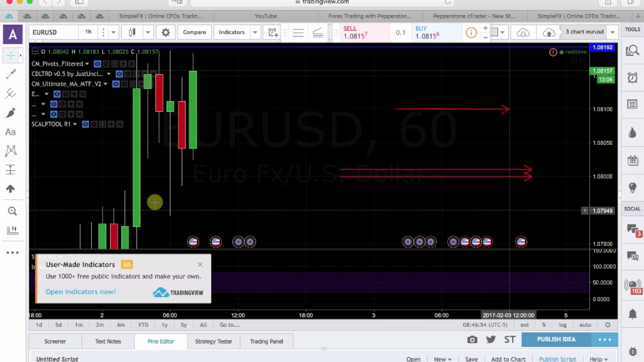Select the brush drawing tool
Screen dimensions: 644x362
tap(10, 113)
